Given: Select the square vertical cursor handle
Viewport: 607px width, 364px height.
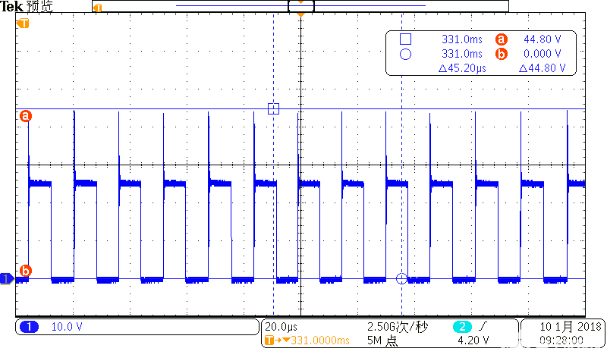Looking at the screenshot, I should [273, 108].
